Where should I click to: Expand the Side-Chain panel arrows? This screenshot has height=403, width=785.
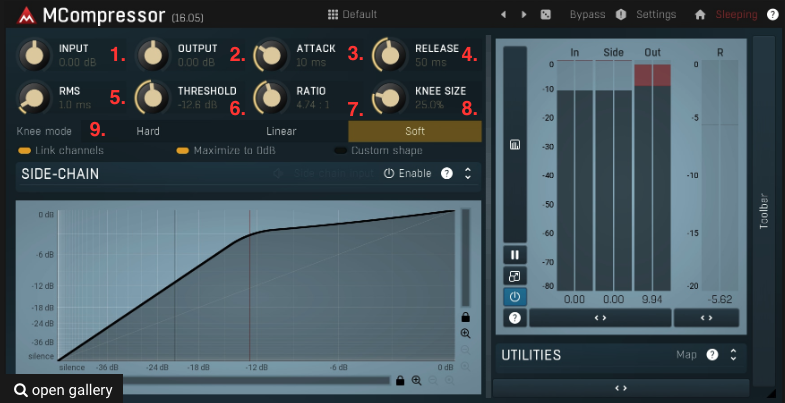point(468,173)
